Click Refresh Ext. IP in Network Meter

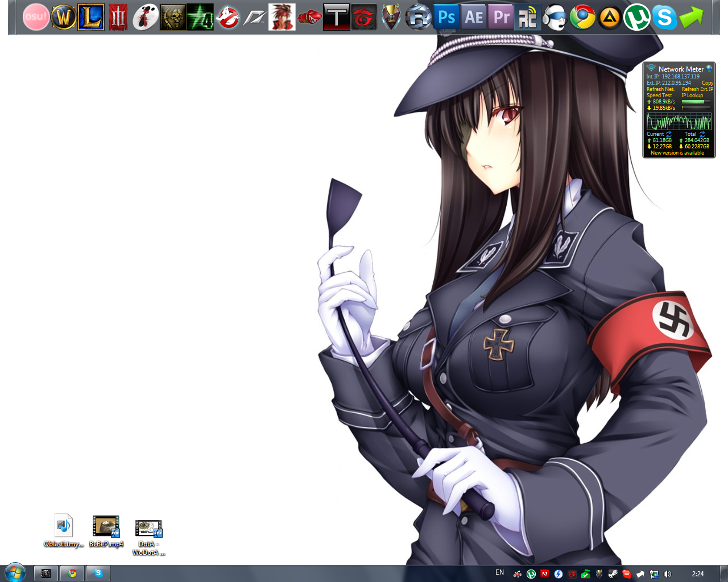point(697,89)
